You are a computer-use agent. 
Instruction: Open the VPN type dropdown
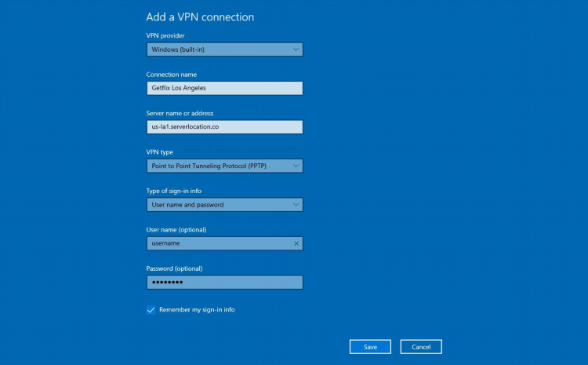(225, 166)
